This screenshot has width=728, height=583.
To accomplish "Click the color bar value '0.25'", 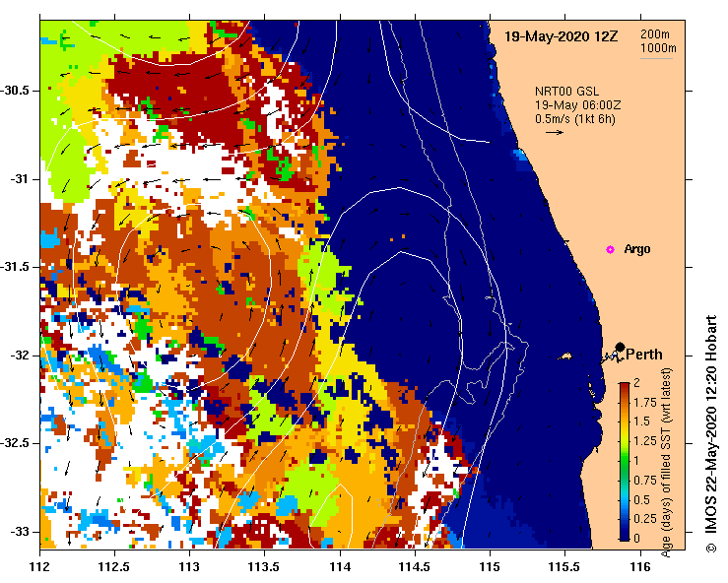I will click(645, 519).
